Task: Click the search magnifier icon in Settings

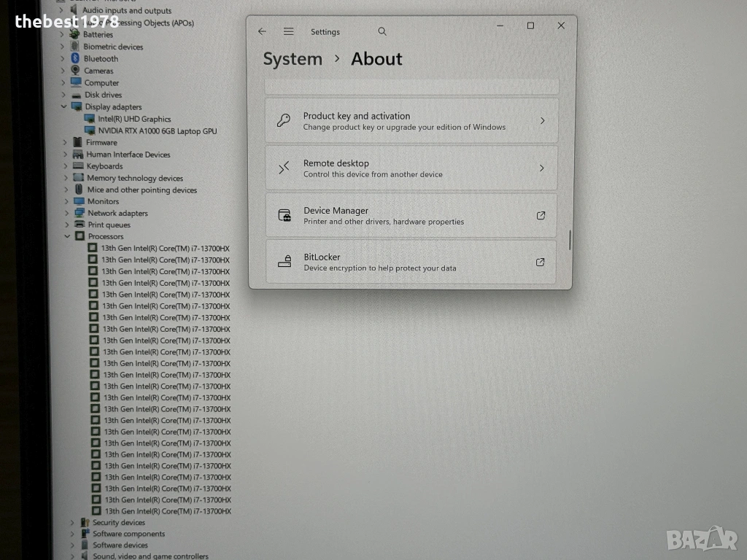Action: click(382, 31)
